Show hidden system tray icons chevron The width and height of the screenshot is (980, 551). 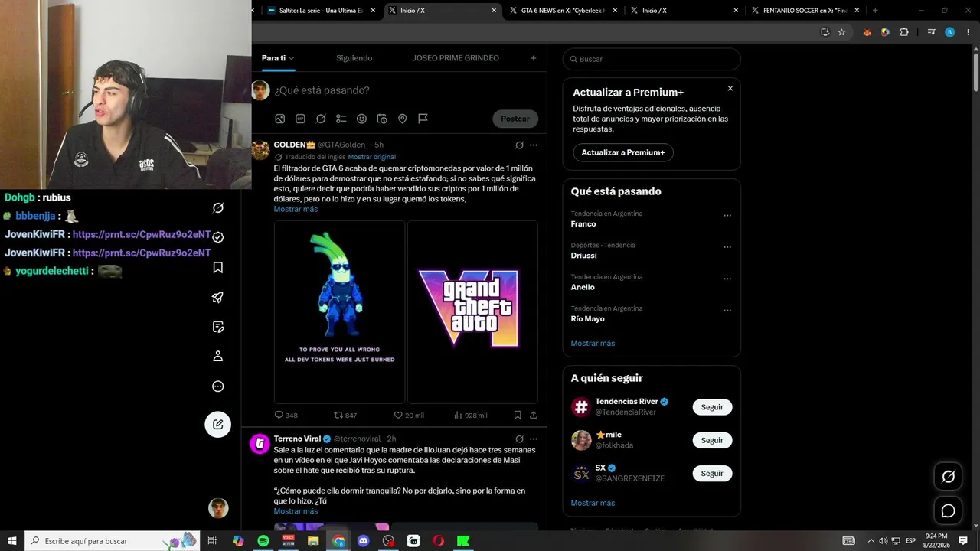pyautogui.click(x=871, y=541)
